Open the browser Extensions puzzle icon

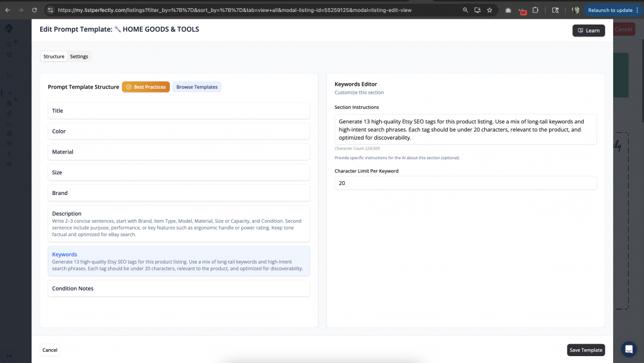click(535, 10)
